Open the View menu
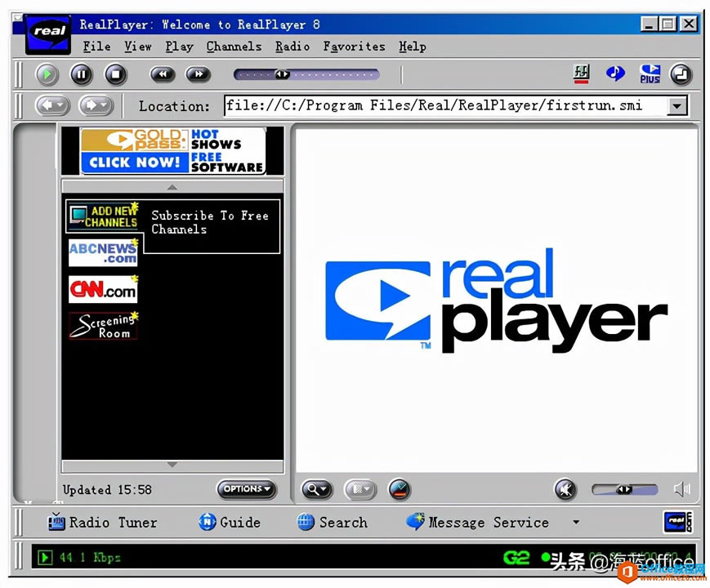This screenshot has width=710, height=588. (137, 47)
